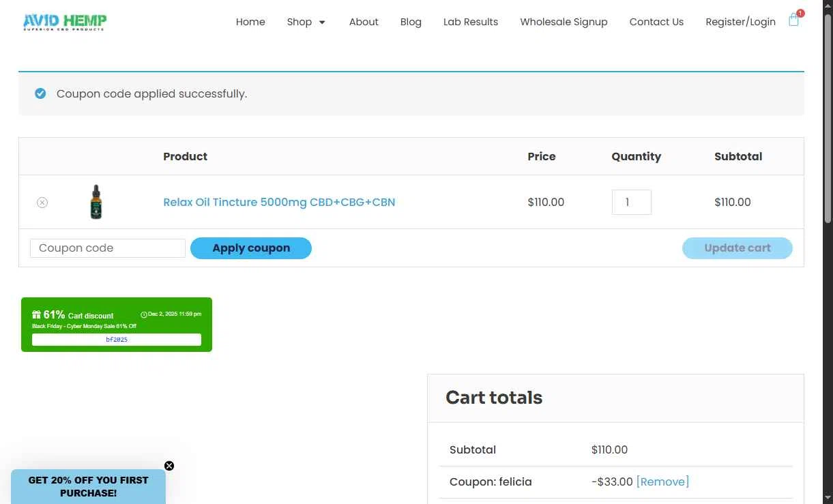Viewport: 833px width, 504px height.
Task: Click the Update cart button
Action: [x=737, y=248]
